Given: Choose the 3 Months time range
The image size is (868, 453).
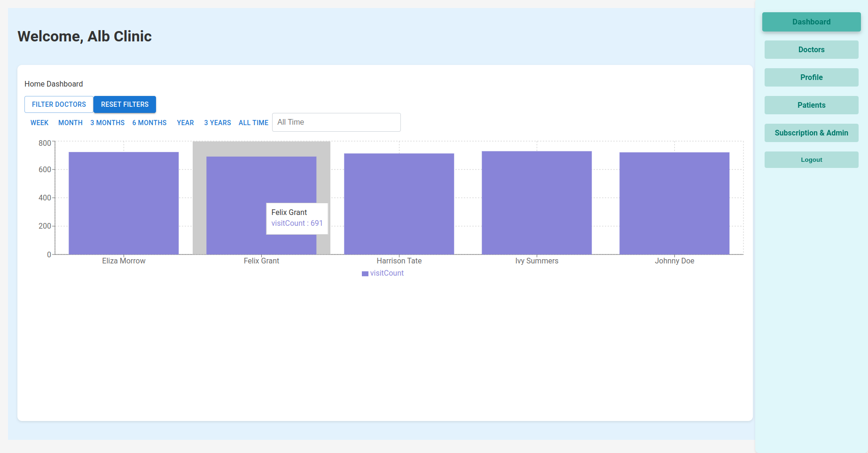Looking at the screenshot, I should click(x=108, y=122).
